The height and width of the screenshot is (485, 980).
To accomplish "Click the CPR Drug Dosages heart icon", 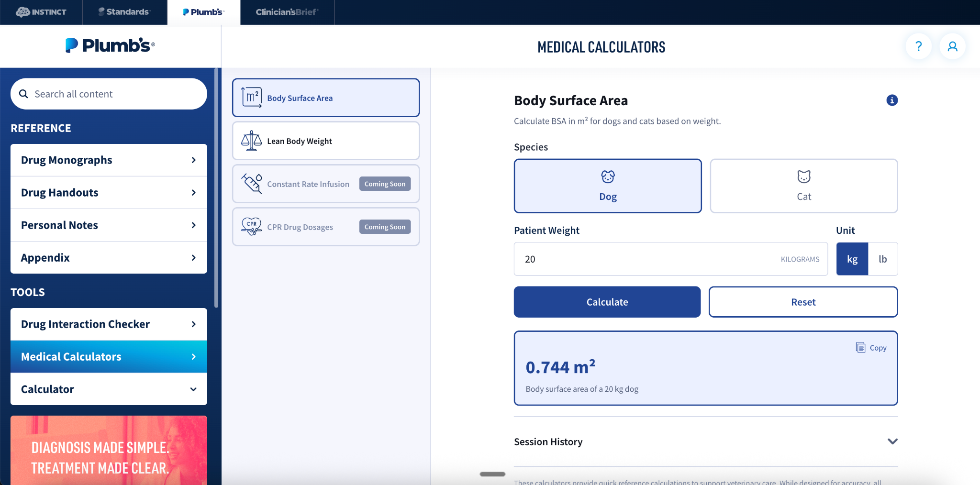I will click(251, 227).
